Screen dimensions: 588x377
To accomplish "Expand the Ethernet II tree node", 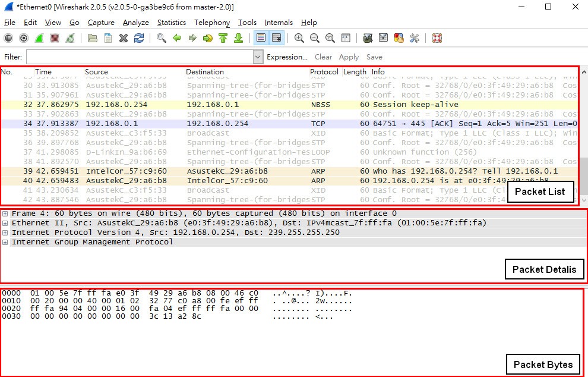I will pos(5,223).
